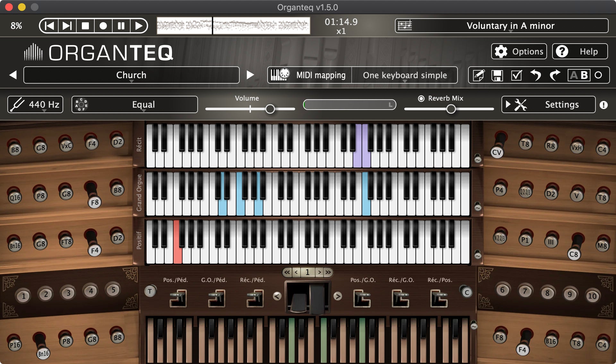Click the Volume slider handle
This screenshot has height=364, width=616.
270,109
